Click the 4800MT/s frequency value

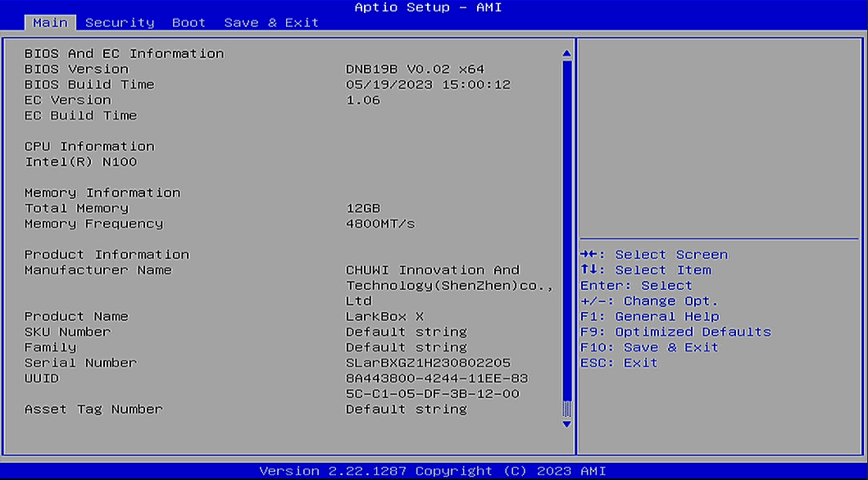(x=380, y=224)
